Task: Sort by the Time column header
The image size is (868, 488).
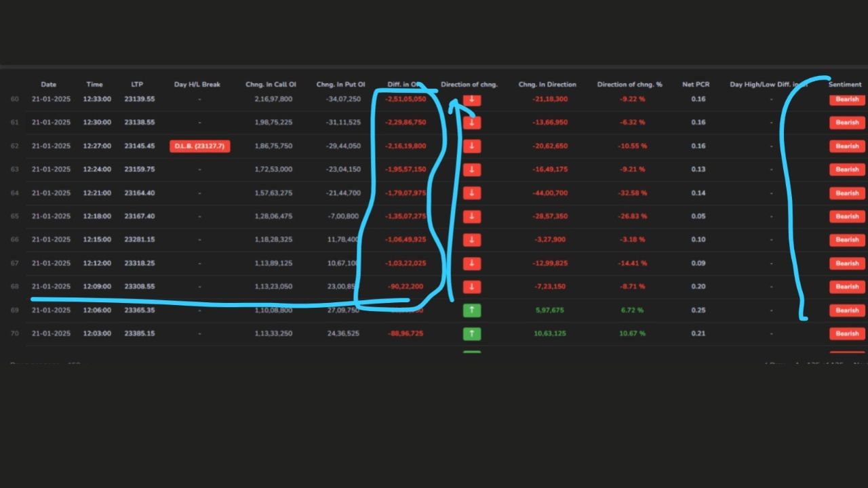Action: click(95, 85)
